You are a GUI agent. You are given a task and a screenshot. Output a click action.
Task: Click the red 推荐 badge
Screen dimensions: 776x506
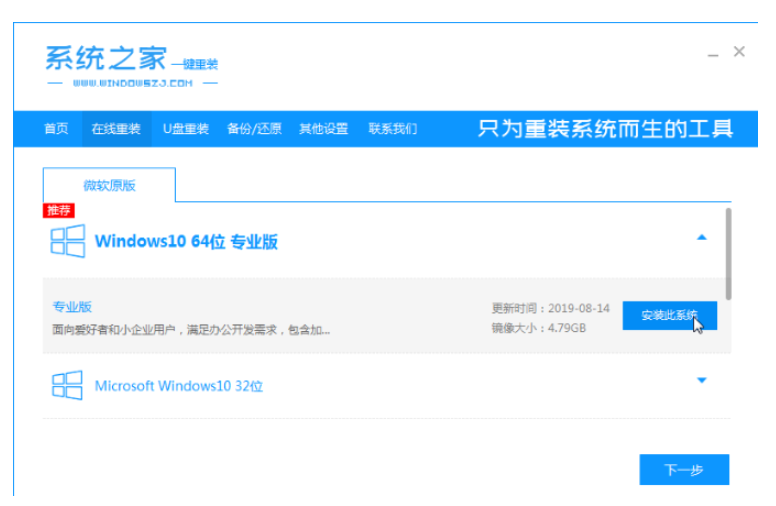(x=59, y=211)
